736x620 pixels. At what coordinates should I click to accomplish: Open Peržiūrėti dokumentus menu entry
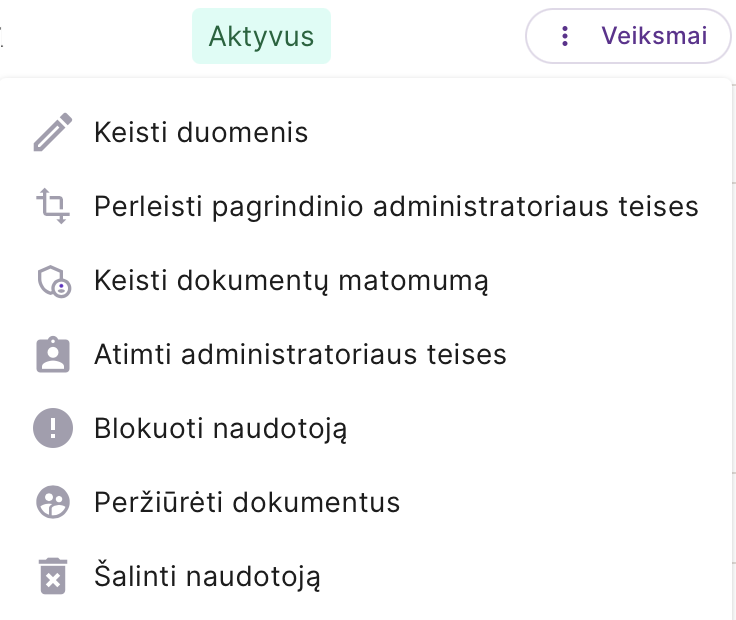(366, 502)
